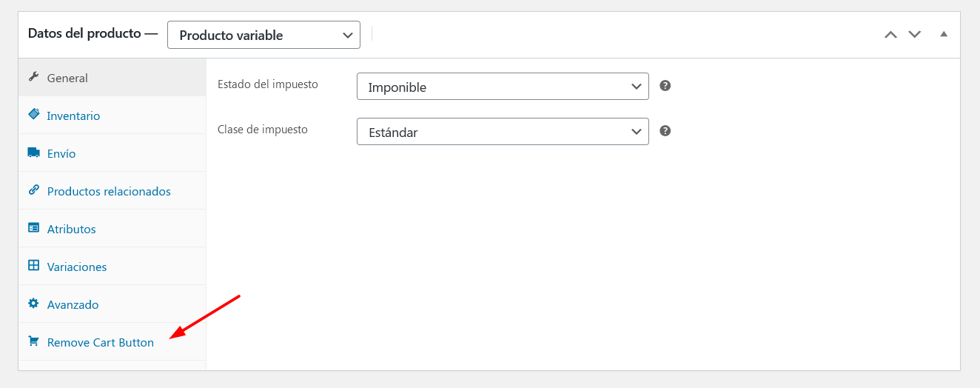Move the product data panel down
The width and height of the screenshot is (980, 388).
point(915,34)
